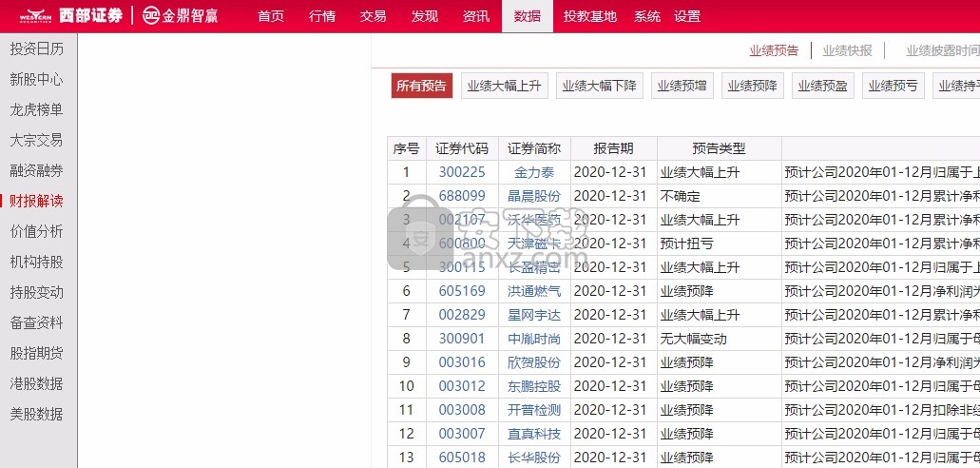This screenshot has height=468, width=980.
Task: Open stock code 688099
Action: coord(462,196)
